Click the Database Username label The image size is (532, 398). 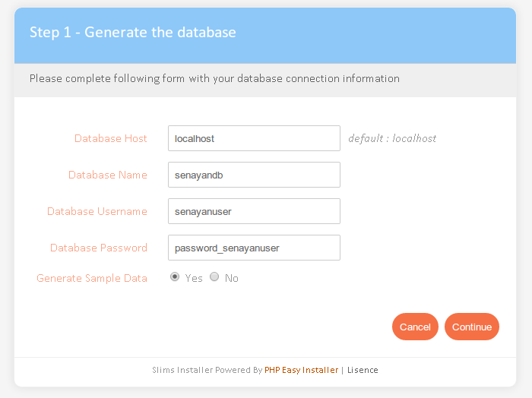(x=97, y=211)
